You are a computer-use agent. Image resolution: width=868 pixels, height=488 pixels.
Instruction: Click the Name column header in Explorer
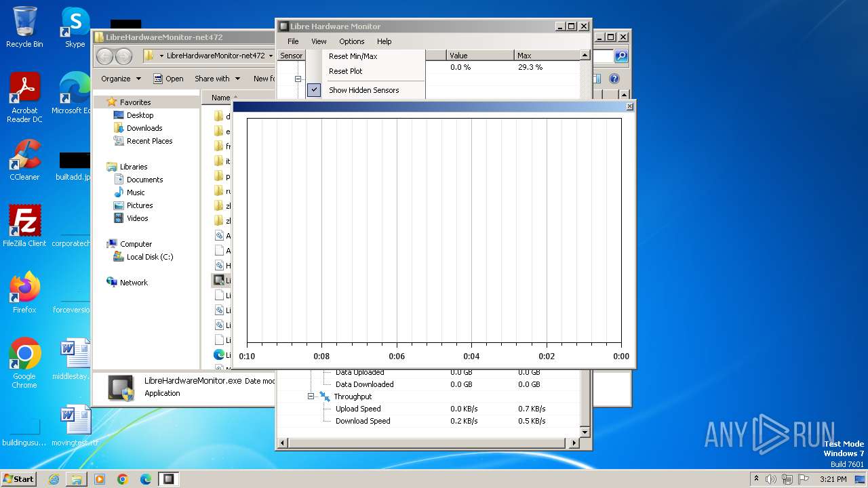point(220,98)
